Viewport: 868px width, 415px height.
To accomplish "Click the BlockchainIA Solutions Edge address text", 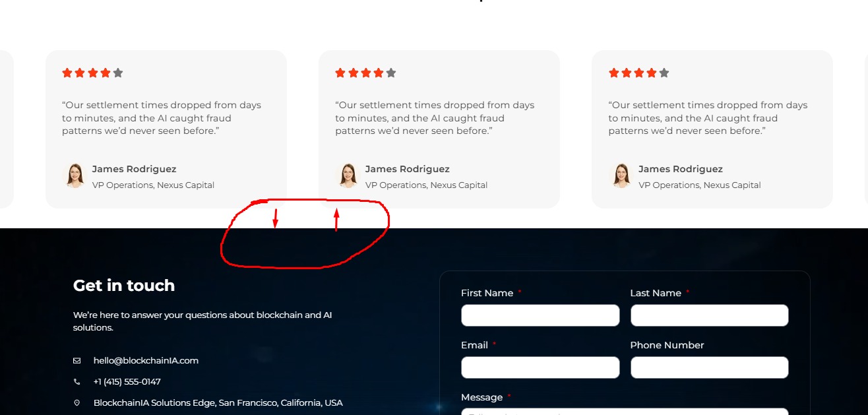I will pyautogui.click(x=218, y=402).
